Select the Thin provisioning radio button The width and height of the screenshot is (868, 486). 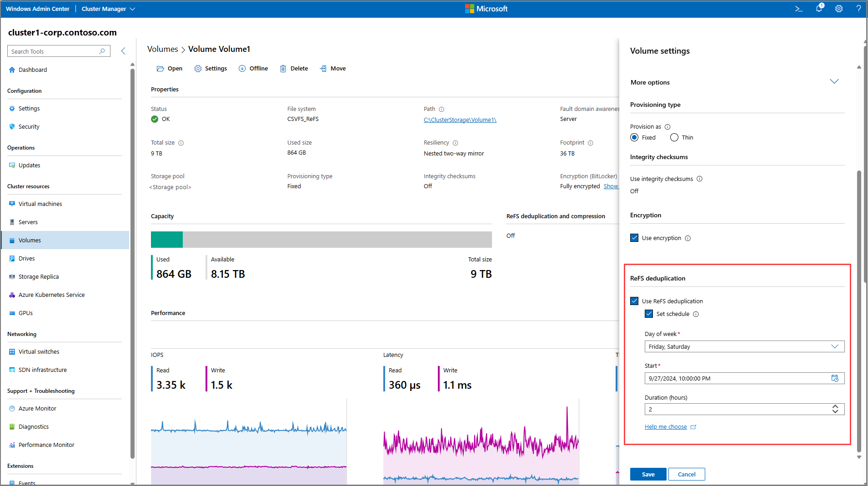(x=674, y=137)
